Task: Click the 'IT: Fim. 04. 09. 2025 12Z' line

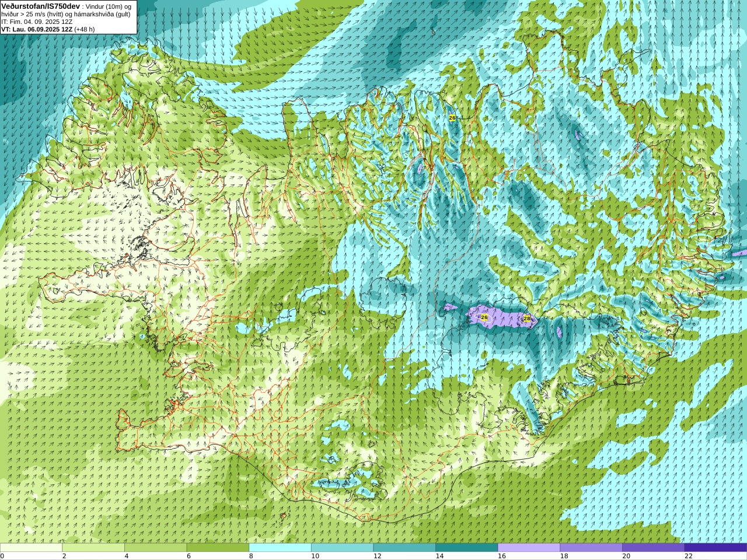Action: (37, 22)
